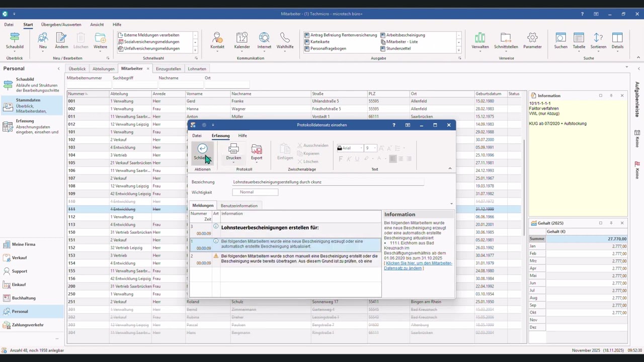
Task: Follow the link to edit the Mitarbeiter-Datensatz
Action: click(418, 265)
